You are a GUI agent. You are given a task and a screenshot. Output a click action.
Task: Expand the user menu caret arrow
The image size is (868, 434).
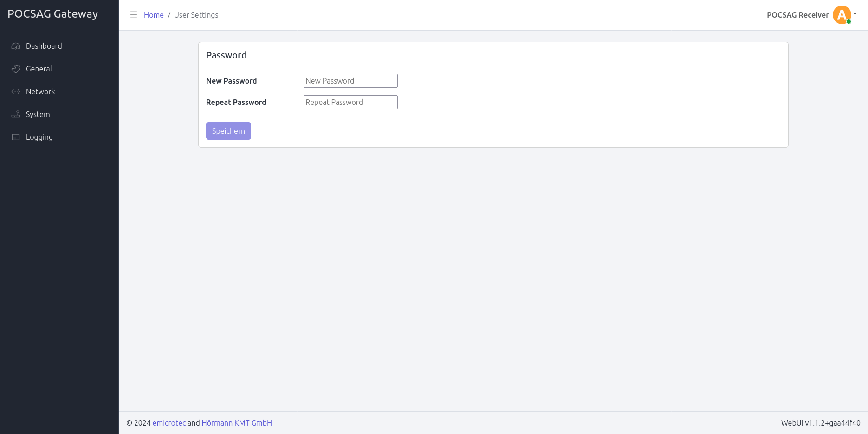coord(855,14)
